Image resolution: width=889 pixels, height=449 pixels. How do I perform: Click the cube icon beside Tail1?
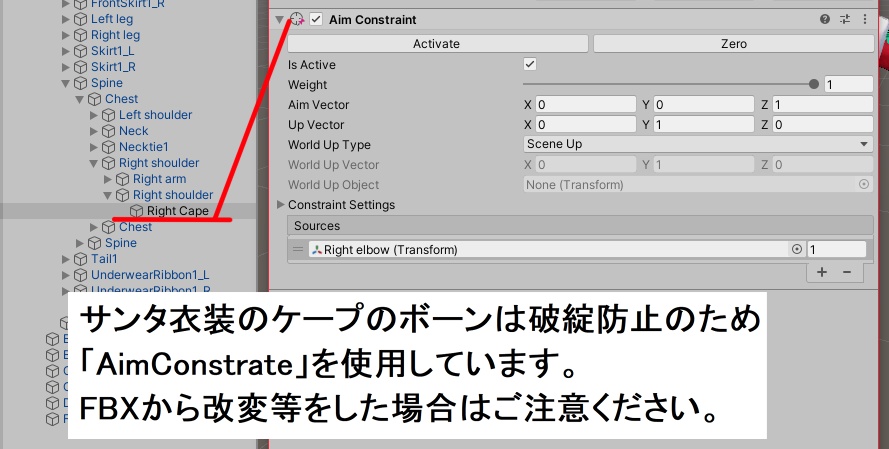pyautogui.click(x=81, y=259)
